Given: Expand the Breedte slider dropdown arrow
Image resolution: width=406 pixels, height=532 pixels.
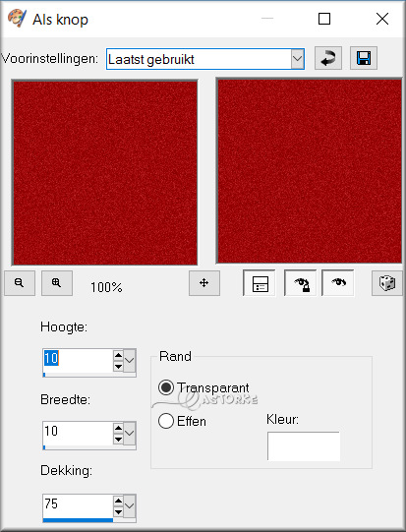Looking at the screenshot, I should (x=129, y=434).
